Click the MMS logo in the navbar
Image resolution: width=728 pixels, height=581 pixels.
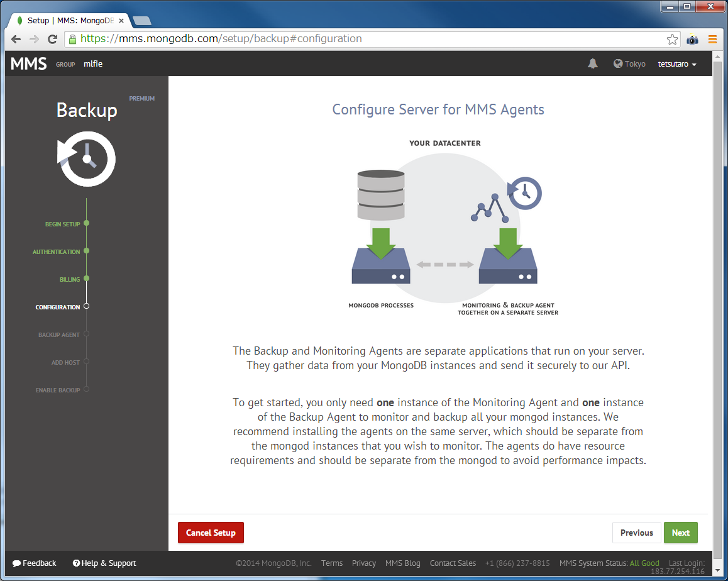pyautogui.click(x=28, y=63)
